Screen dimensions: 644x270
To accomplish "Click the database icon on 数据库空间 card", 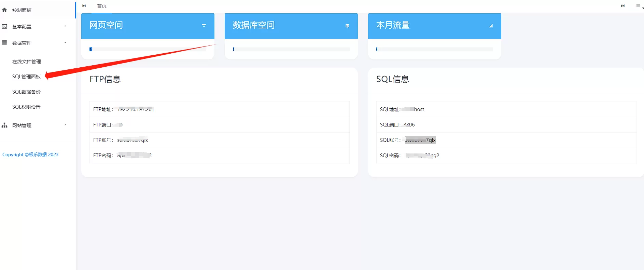I will (347, 26).
